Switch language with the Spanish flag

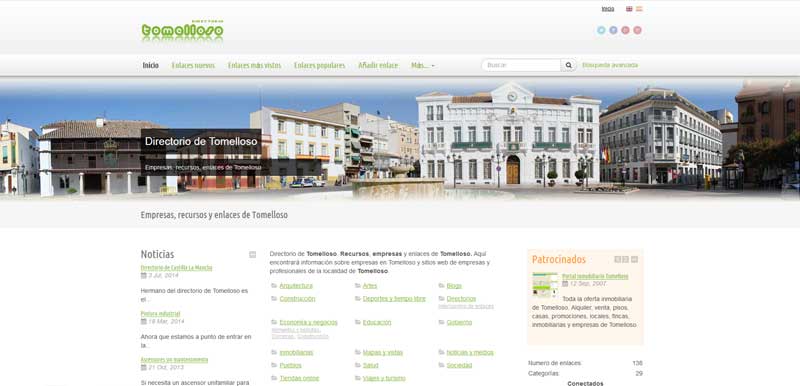coord(639,9)
